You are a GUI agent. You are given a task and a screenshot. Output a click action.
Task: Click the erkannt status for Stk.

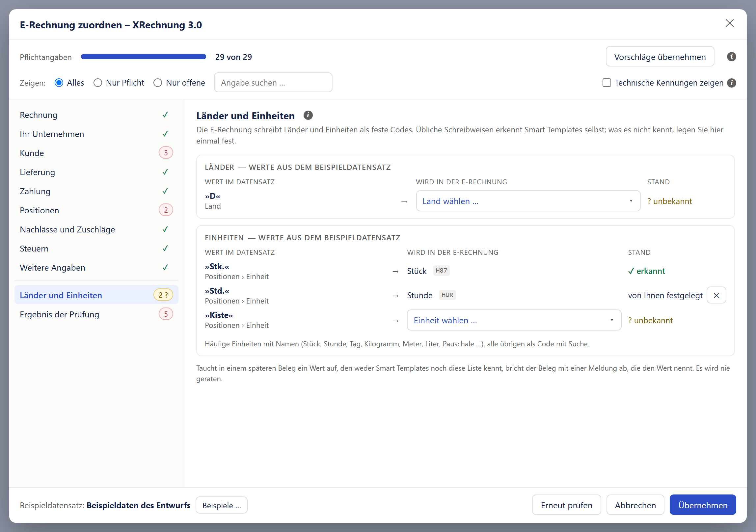pos(646,271)
